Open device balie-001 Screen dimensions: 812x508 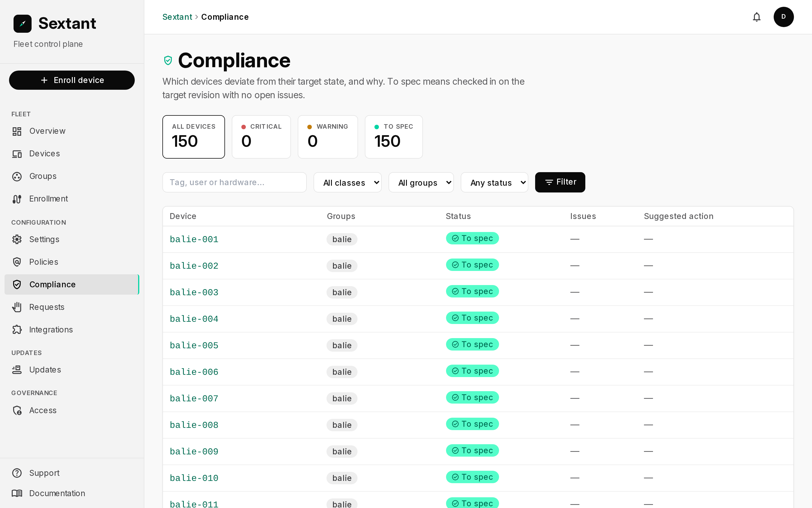pyautogui.click(x=194, y=239)
